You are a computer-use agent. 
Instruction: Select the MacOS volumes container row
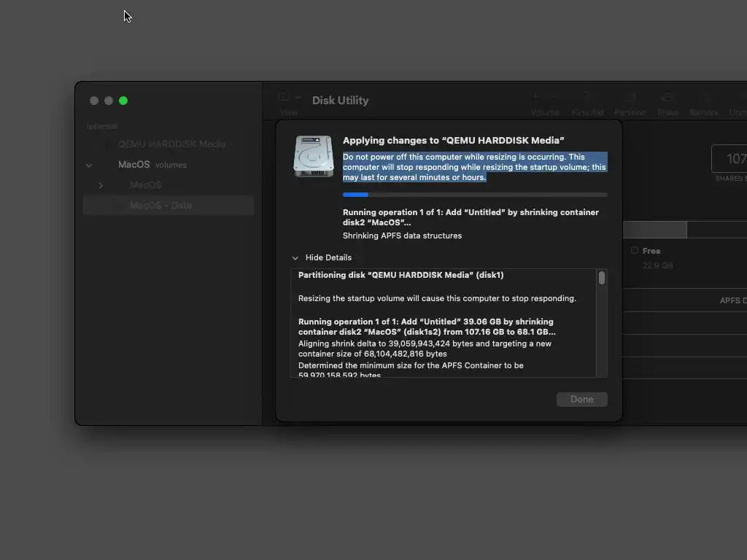[x=169, y=165]
